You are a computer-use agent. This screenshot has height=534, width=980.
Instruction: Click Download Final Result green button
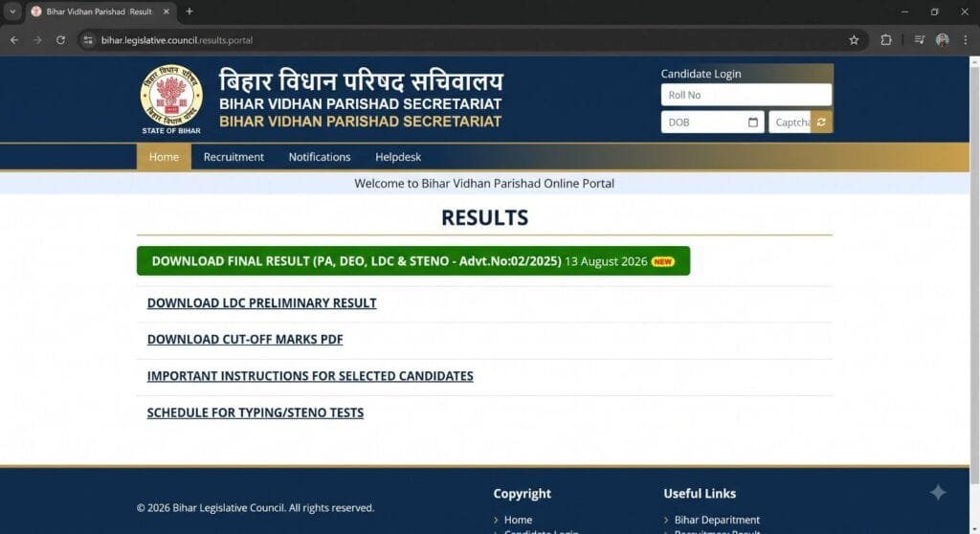[x=413, y=260]
